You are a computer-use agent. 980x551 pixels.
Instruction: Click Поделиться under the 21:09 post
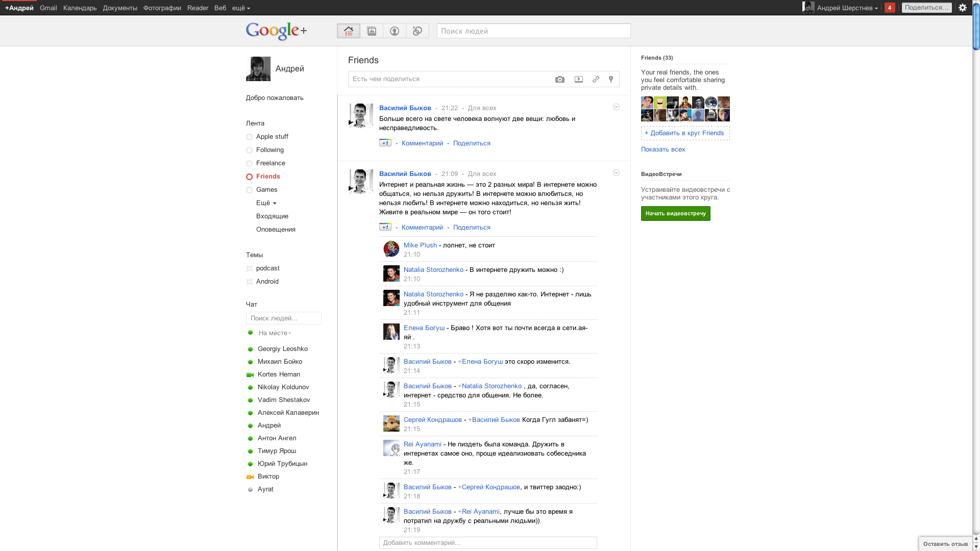472,228
